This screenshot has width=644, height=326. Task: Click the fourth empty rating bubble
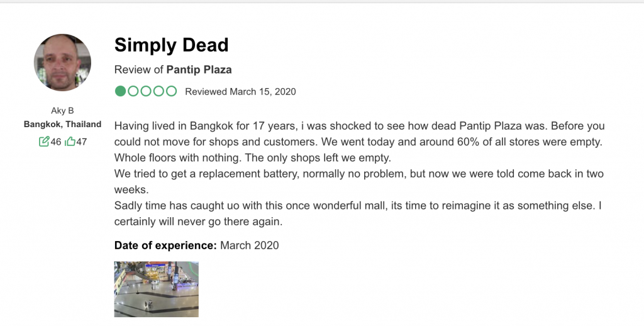158,91
